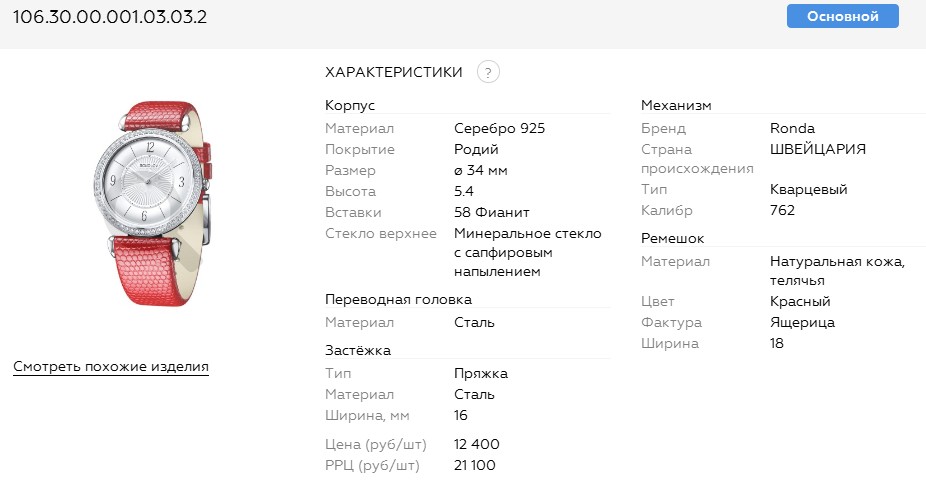Click the ШВЕЙЦАРИЯ country value

818,149
